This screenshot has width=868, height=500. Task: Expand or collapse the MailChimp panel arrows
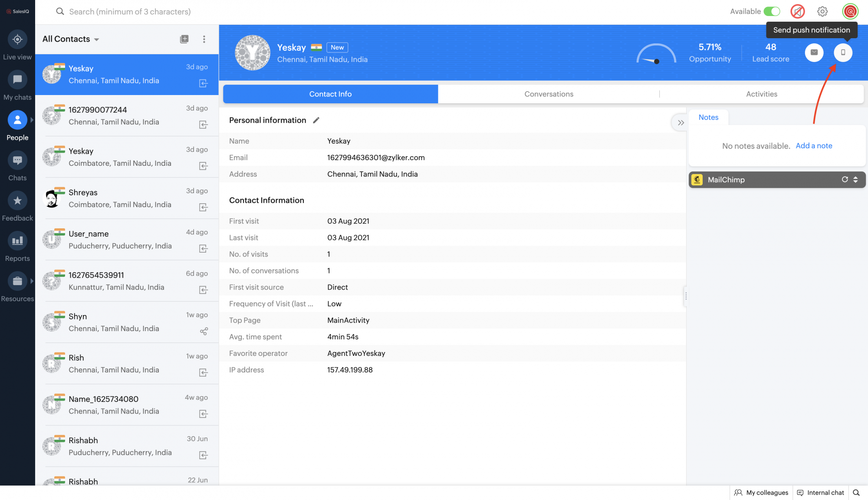855,180
